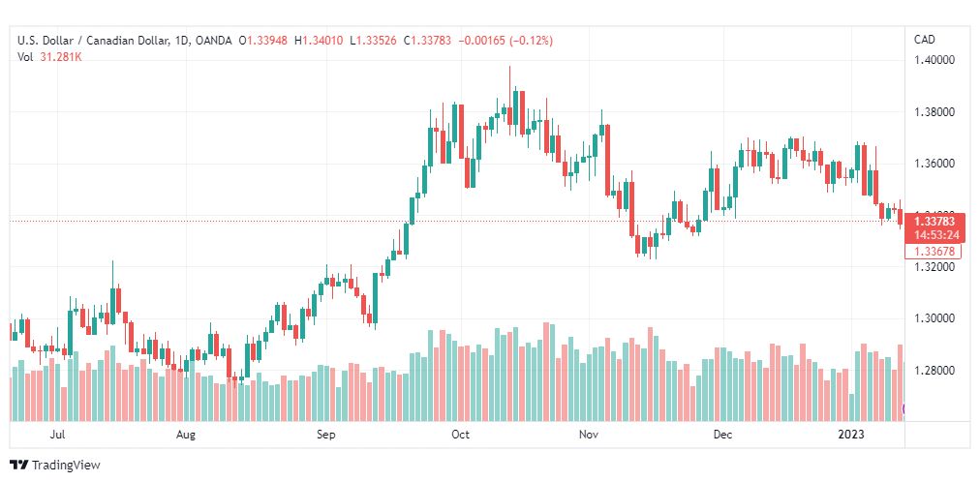980x482 pixels.
Task: Click the Dec label on the time axis
Action: click(723, 436)
